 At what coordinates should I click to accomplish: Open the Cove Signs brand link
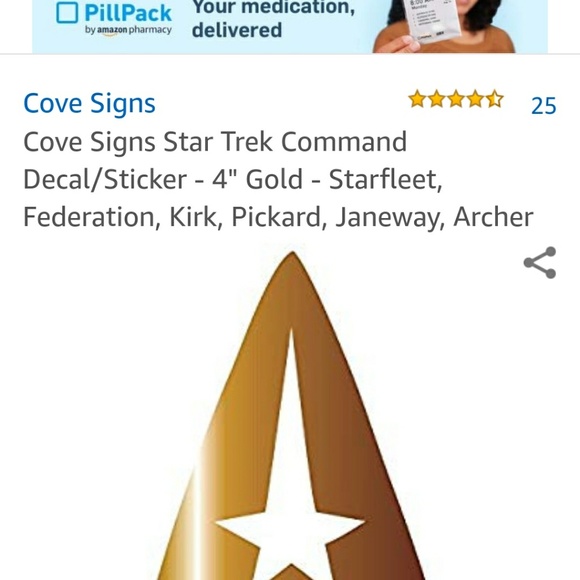[89, 103]
